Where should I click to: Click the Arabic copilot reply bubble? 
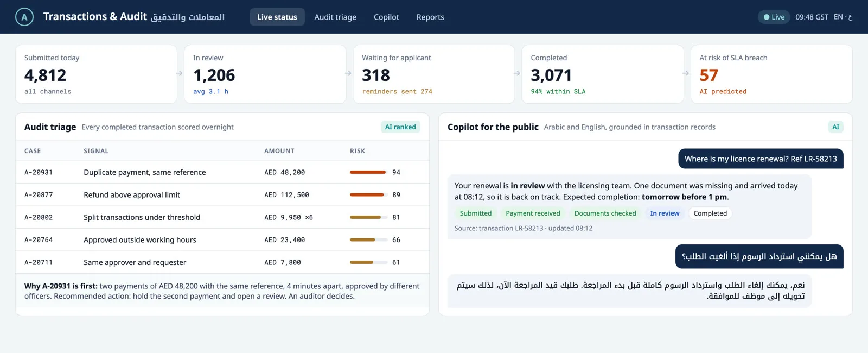629,291
